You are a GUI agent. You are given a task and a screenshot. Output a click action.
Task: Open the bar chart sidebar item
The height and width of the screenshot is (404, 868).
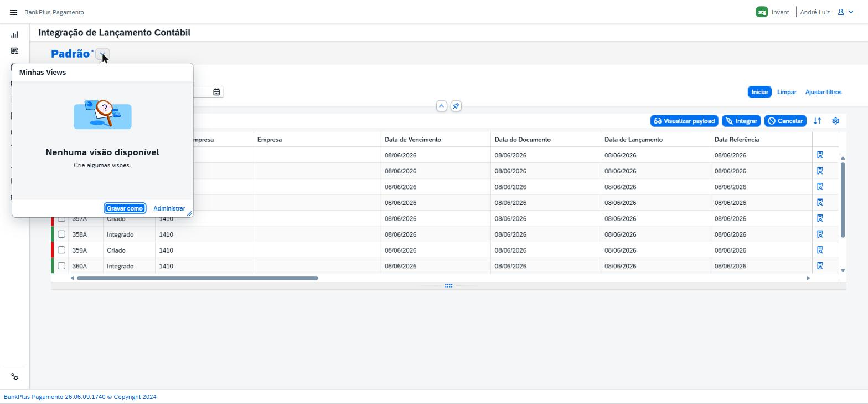(x=14, y=34)
